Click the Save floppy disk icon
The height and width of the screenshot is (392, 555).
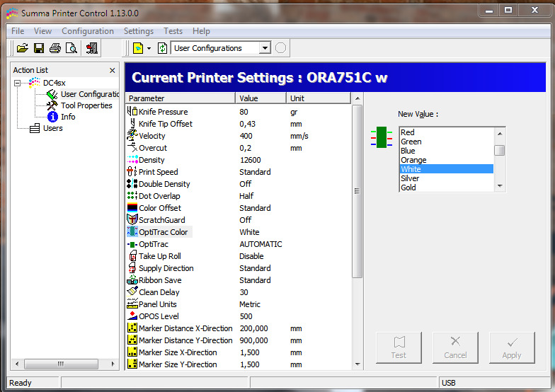click(x=38, y=48)
